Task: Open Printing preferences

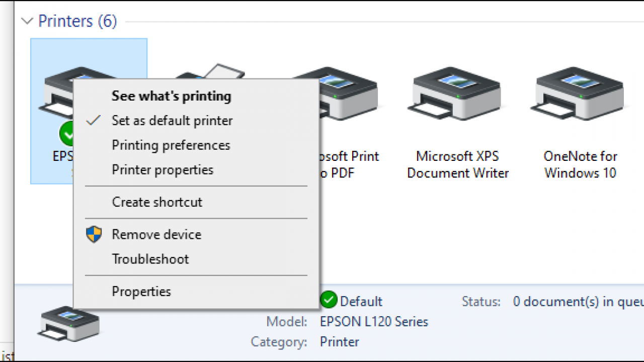Action: pyautogui.click(x=170, y=145)
